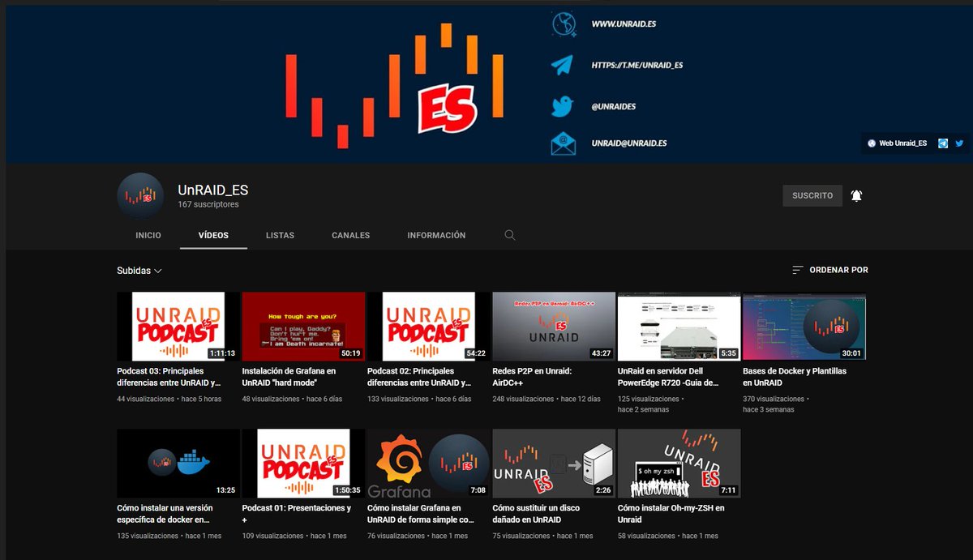The width and height of the screenshot is (973, 560).
Task: Click '370 visualizaciones' text under Bases de Docker
Action: (x=774, y=400)
